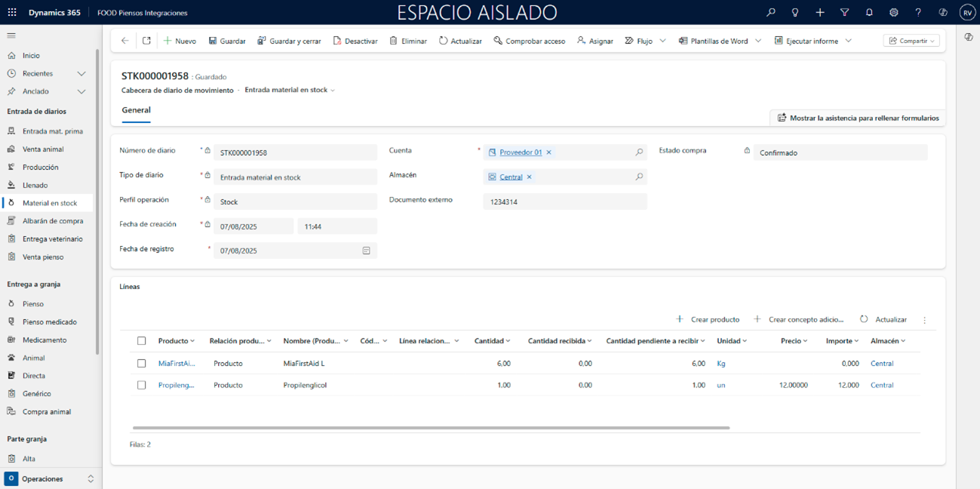Open the Cantidad column header dropdown
This screenshot has height=489, width=980.
[x=493, y=341]
